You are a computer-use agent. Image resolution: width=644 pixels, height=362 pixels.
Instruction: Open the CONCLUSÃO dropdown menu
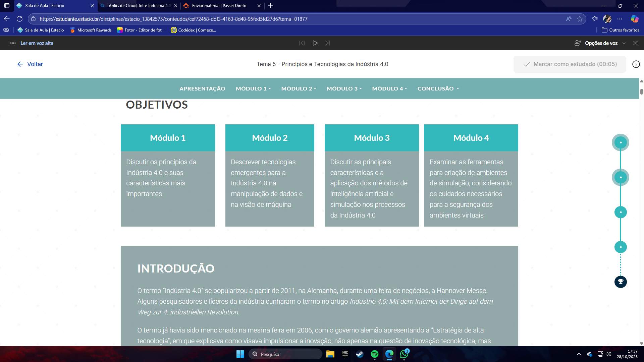point(438,88)
